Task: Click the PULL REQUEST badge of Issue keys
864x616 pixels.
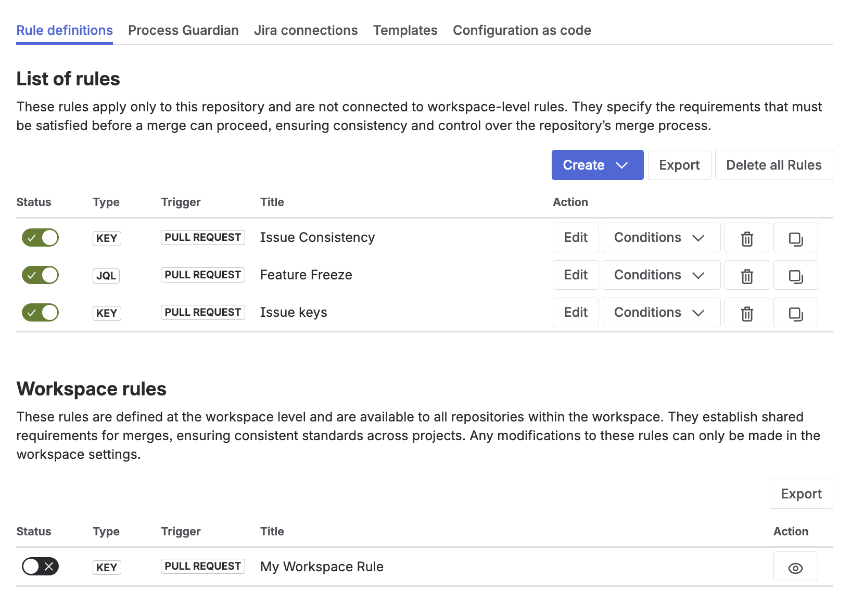Action: (203, 312)
